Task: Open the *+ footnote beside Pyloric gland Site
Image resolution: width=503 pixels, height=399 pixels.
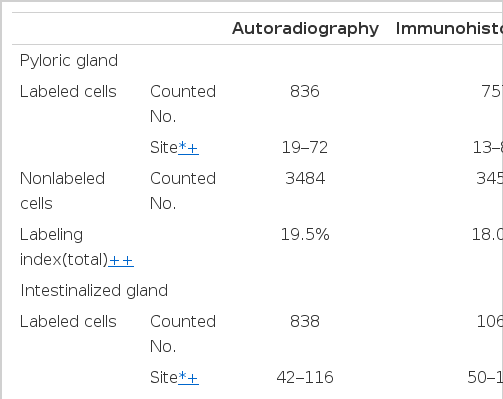Action: pyautogui.click(x=188, y=147)
